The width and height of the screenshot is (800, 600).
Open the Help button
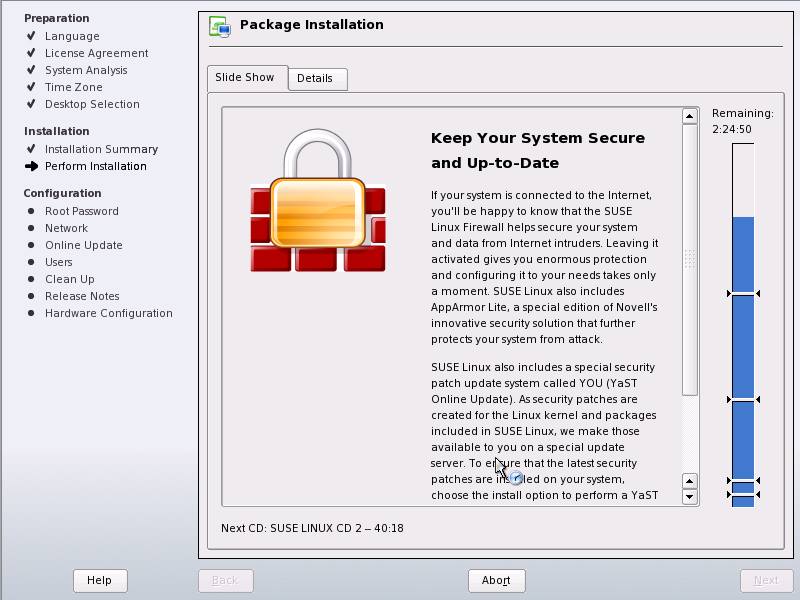pyautogui.click(x=99, y=580)
